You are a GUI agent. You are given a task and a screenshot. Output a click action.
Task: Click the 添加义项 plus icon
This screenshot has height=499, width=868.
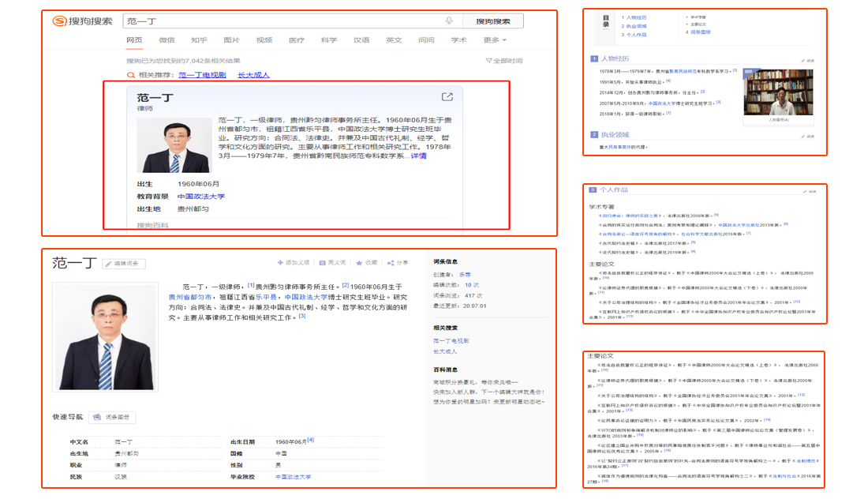pyautogui.click(x=279, y=263)
